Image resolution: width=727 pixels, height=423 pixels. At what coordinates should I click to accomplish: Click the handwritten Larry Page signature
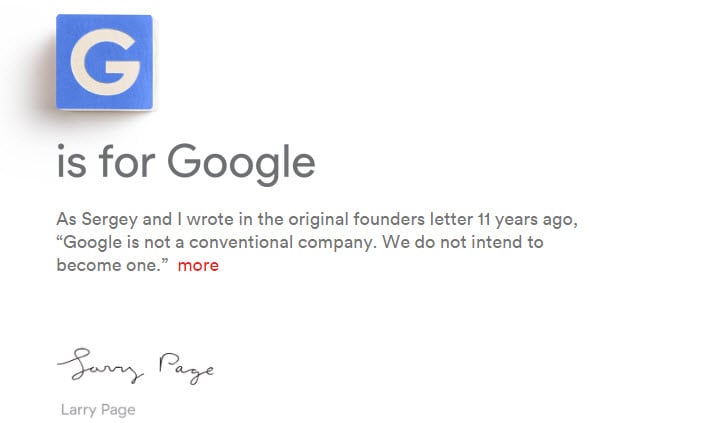pyautogui.click(x=135, y=368)
